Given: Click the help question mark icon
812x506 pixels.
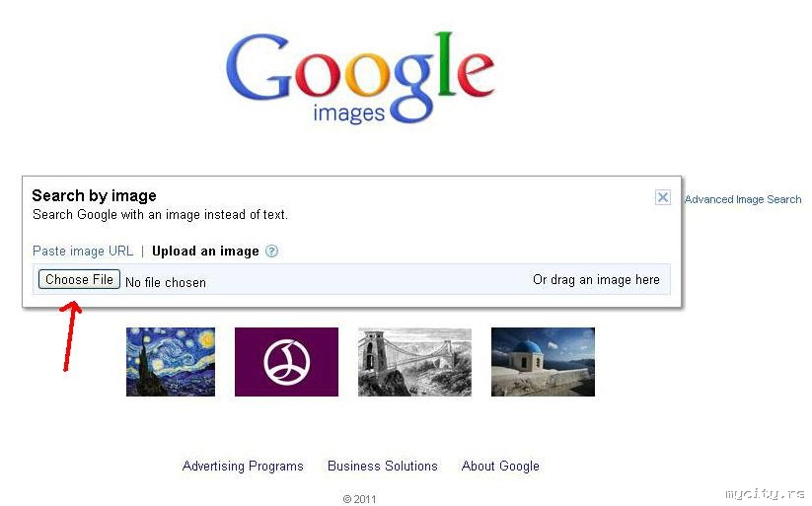Looking at the screenshot, I should coord(271,252).
